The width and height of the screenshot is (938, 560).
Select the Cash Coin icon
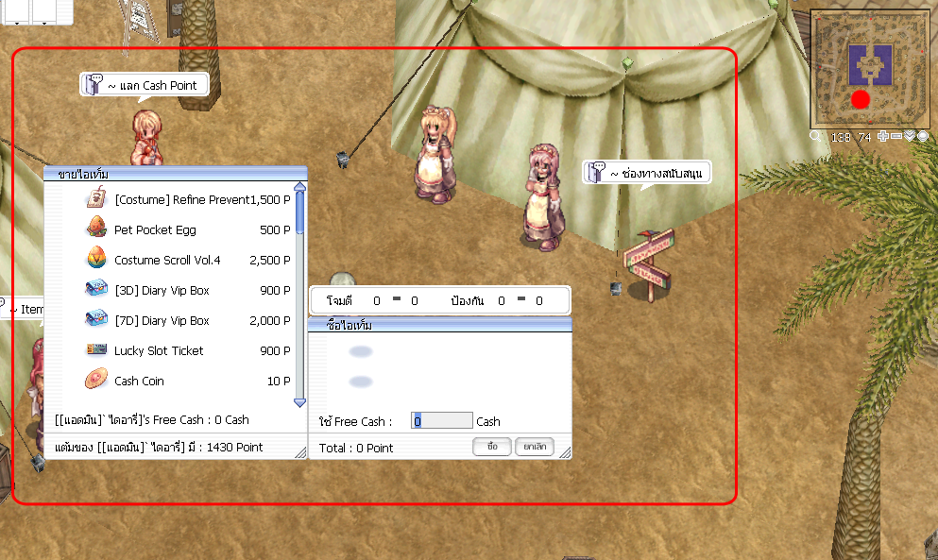click(95, 381)
